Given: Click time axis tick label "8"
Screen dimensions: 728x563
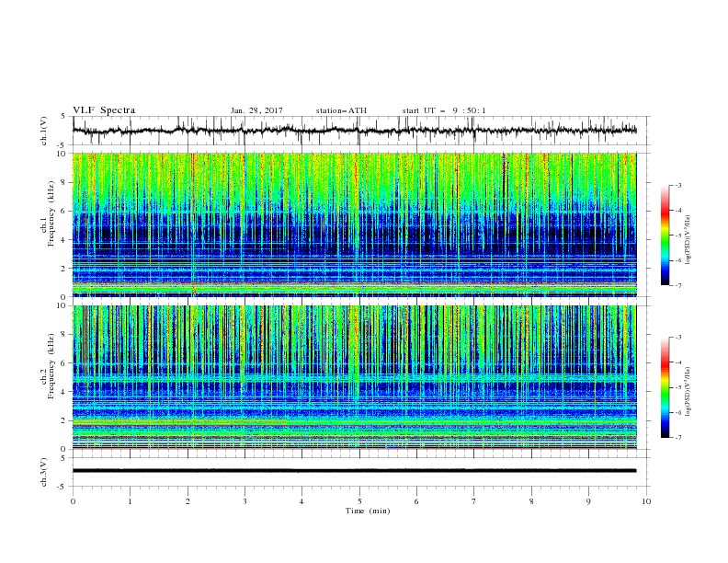Looking at the screenshot, I should pyautogui.click(x=531, y=501).
